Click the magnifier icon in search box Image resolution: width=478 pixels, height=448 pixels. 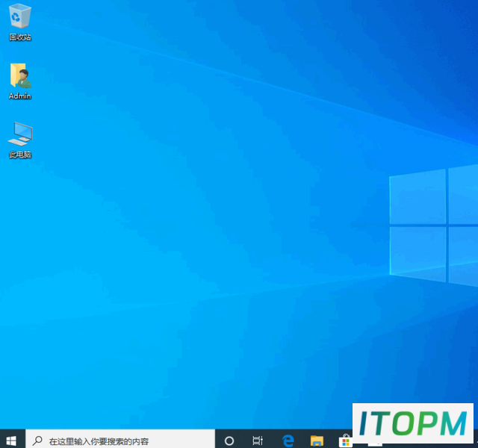(x=37, y=441)
